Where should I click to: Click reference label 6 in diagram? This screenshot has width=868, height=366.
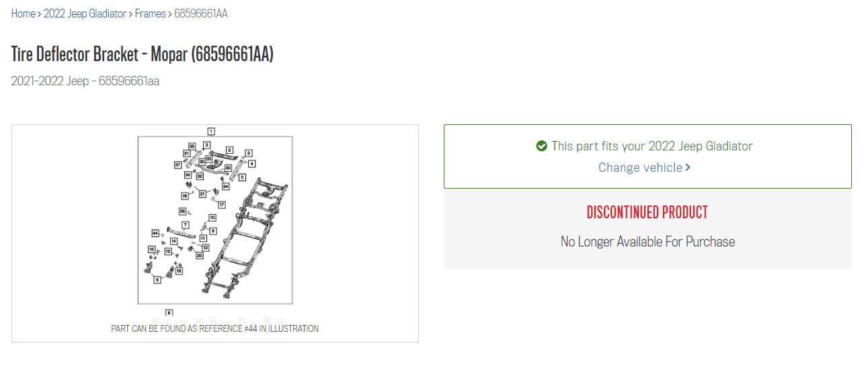(x=157, y=279)
